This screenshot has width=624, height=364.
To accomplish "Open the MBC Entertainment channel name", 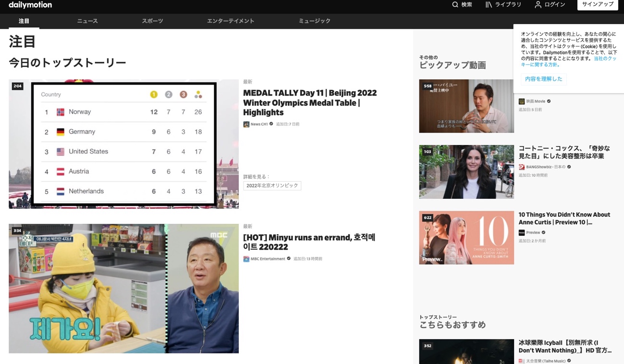I will (x=268, y=259).
